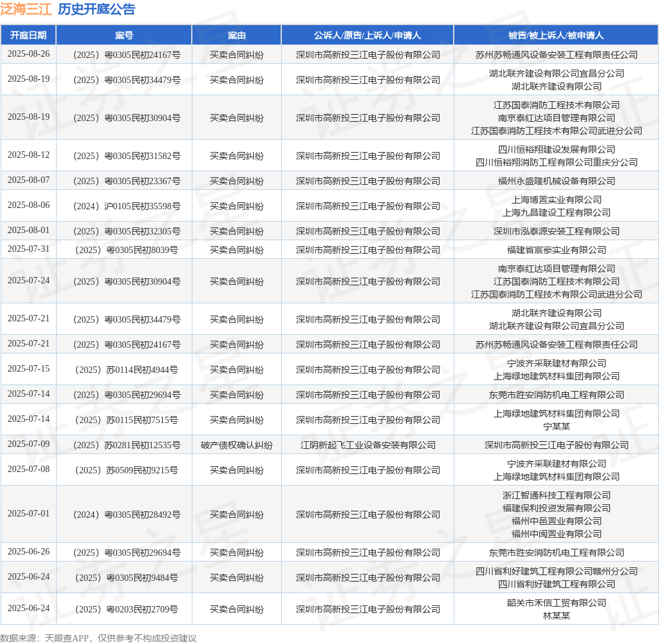Image resolution: width=659 pixels, height=644 pixels.
Task: Click the 被告/被上诉人/被申请人 column header
Action: (x=556, y=35)
